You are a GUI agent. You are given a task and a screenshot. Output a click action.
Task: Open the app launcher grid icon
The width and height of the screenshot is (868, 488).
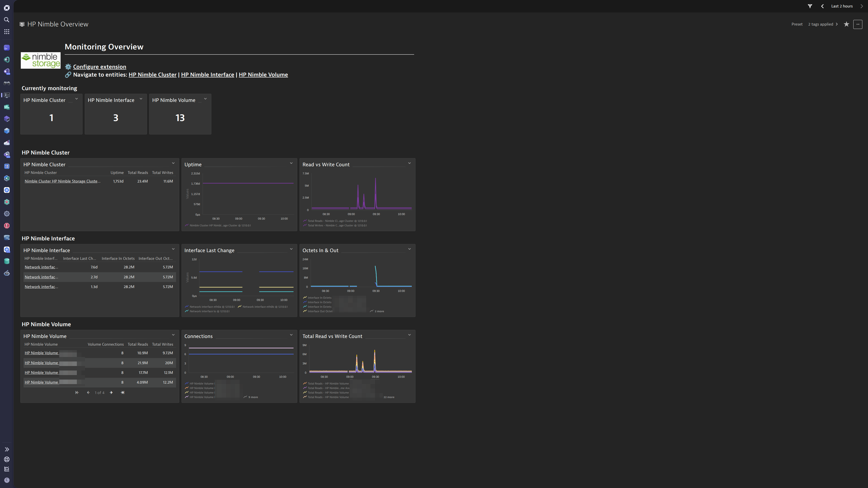point(6,31)
